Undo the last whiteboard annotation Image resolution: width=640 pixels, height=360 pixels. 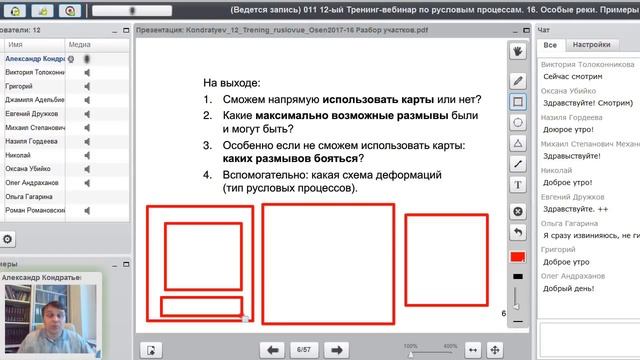point(518,232)
